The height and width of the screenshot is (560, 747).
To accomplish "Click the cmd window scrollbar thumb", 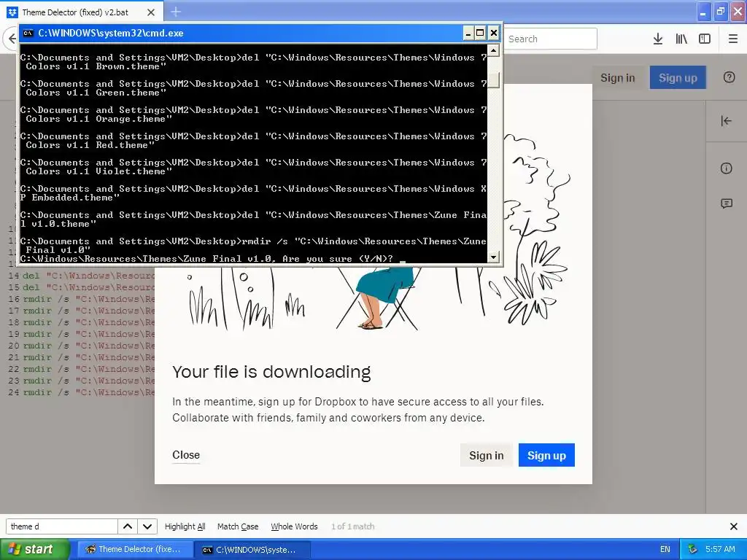I will [x=494, y=80].
